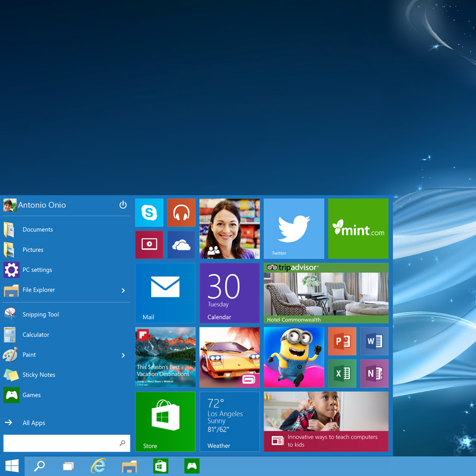Launch Mail from its tile
476x476 pixels.
[x=165, y=292]
